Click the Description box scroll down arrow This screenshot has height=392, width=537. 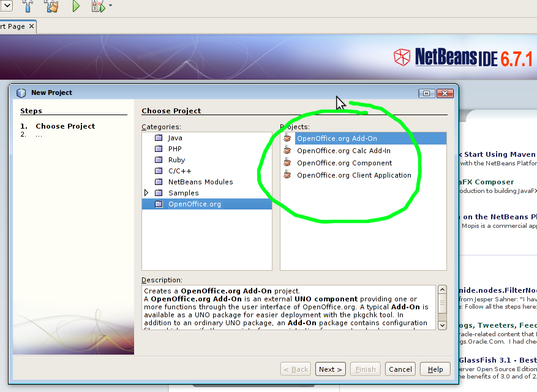click(442, 325)
